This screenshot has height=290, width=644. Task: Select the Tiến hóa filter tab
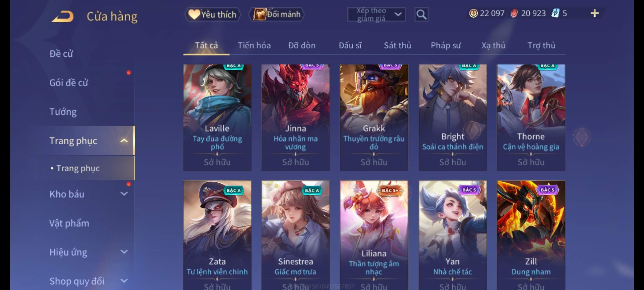[254, 45]
